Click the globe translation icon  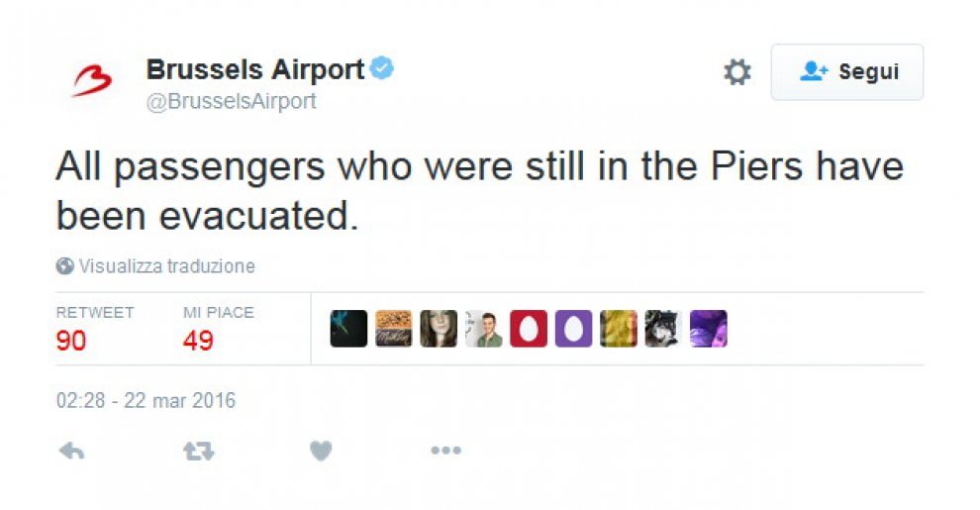coord(64,266)
